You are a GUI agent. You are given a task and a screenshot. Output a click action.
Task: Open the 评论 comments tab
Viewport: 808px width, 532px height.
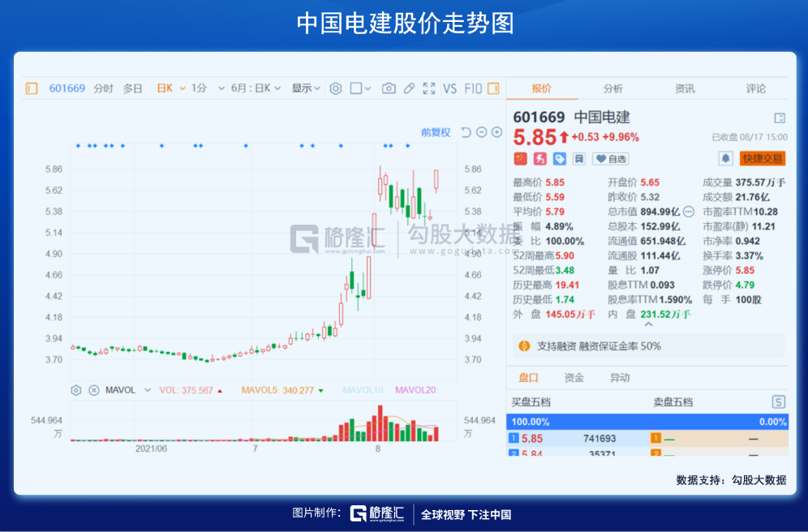pos(756,88)
